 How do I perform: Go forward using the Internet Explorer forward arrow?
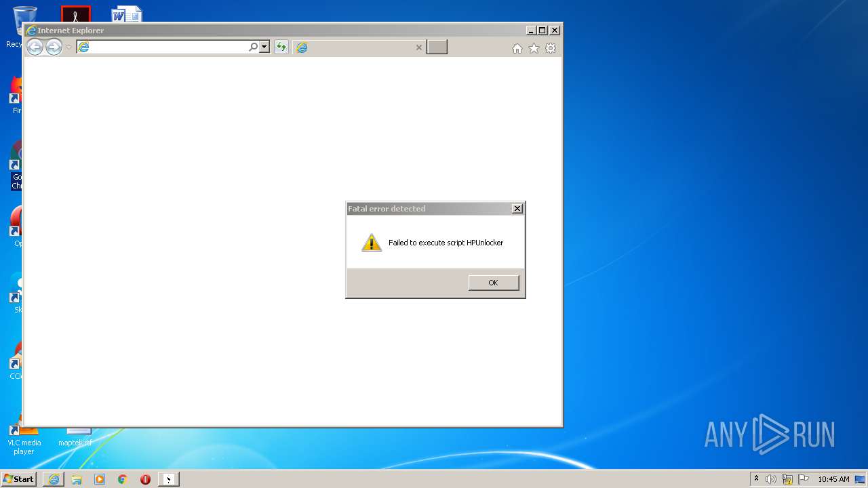[54, 47]
